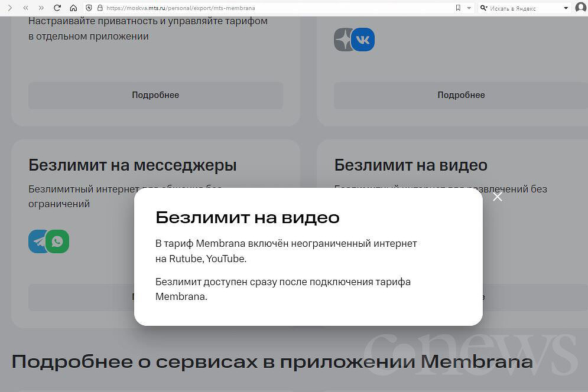
Task: Click the rewind (double left arrow) icon
Action: click(x=25, y=8)
